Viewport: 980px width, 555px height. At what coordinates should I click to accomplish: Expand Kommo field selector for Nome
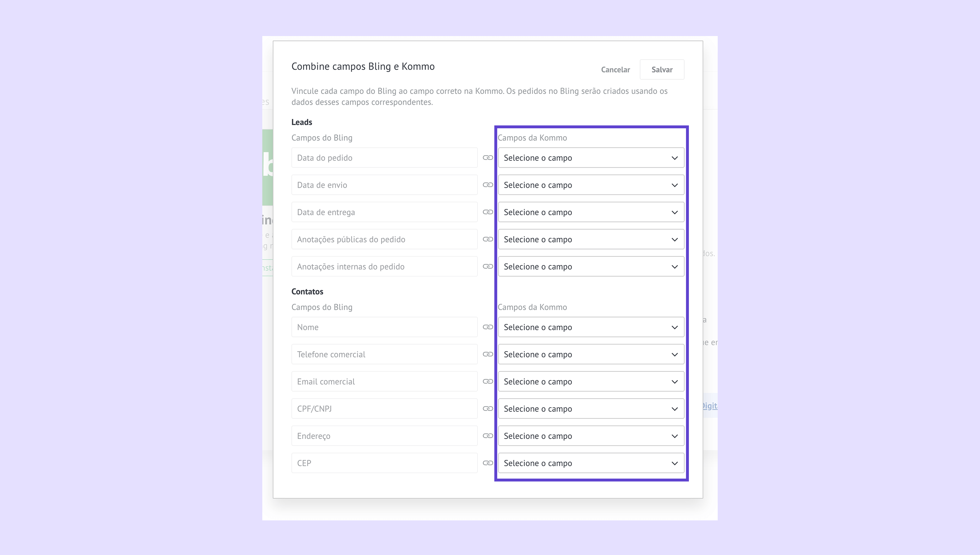click(591, 327)
